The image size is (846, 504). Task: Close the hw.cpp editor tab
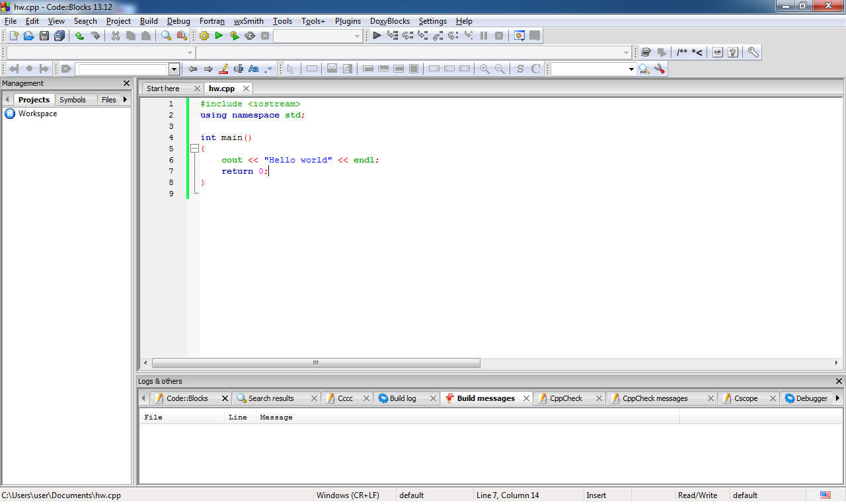246,89
